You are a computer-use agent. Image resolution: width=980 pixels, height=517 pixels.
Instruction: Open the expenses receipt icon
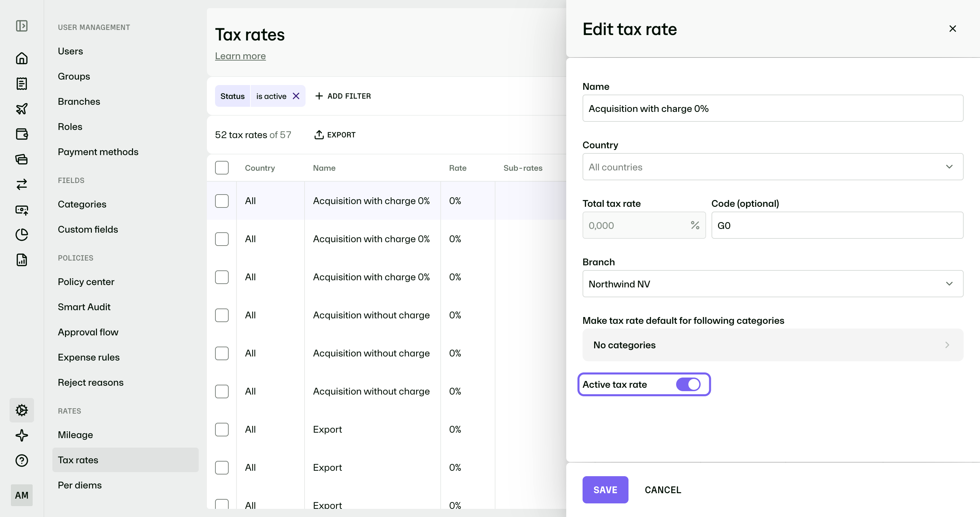tap(22, 84)
